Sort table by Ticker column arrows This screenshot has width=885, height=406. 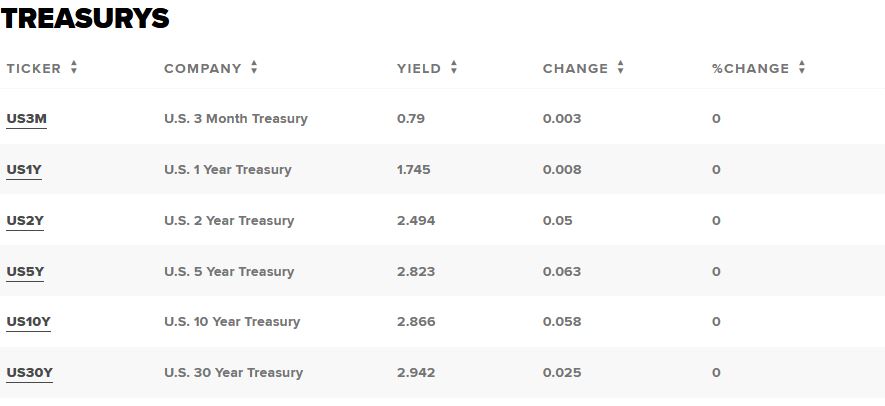tap(74, 68)
